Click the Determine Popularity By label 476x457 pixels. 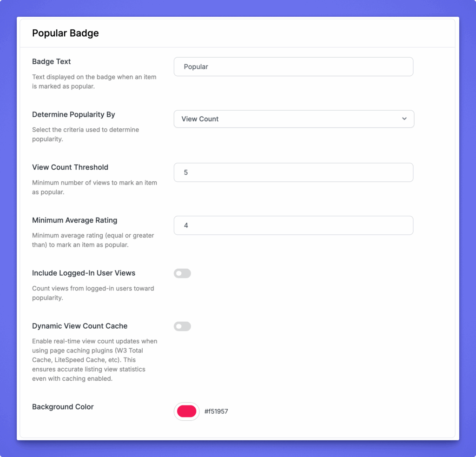(x=73, y=114)
